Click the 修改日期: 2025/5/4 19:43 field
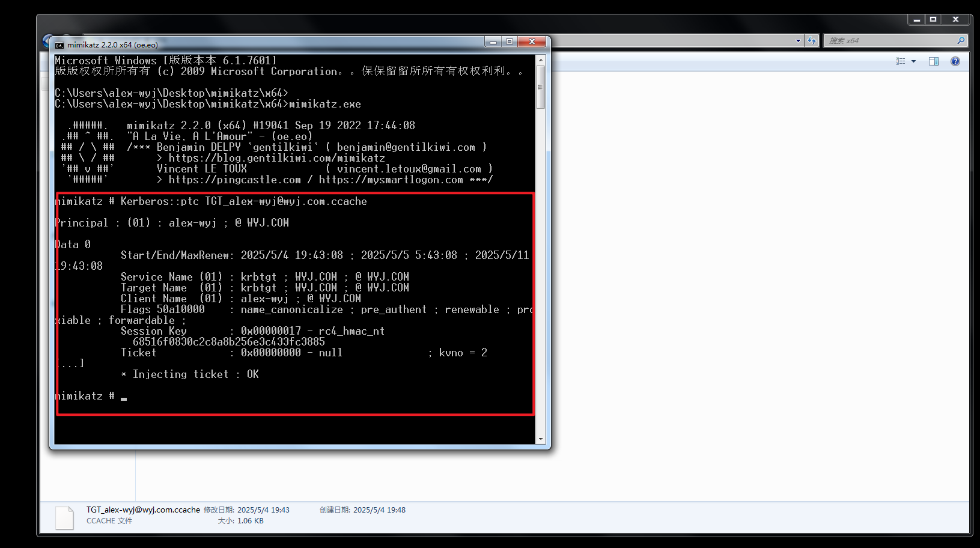980x548 pixels. click(246, 510)
